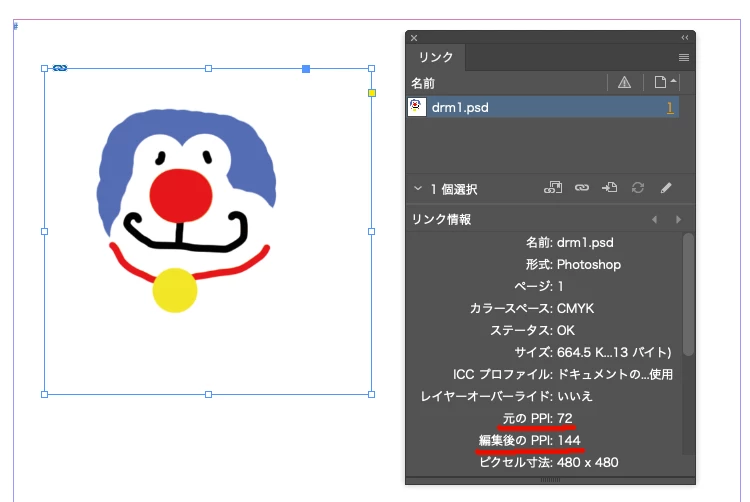The width and height of the screenshot is (750, 502).
Task: Go to page 1 link number
Action: click(x=670, y=108)
